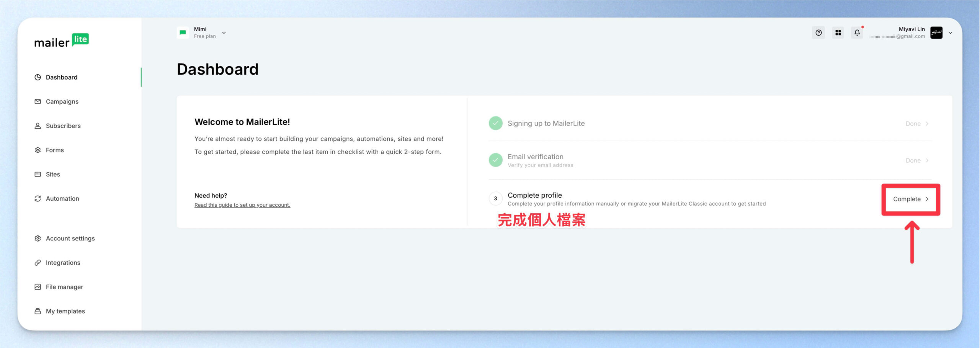Click the Miyavi Lin profile avatar
980x348 pixels.
click(936, 33)
